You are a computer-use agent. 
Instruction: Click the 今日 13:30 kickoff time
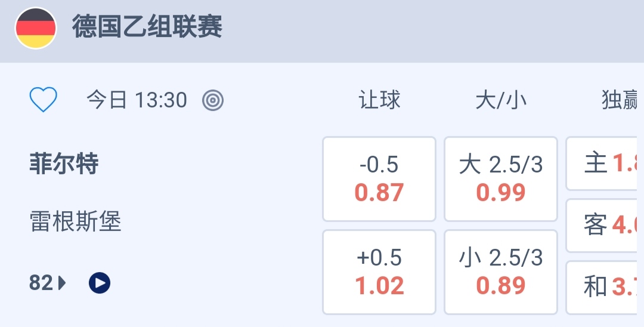(x=137, y=100)
